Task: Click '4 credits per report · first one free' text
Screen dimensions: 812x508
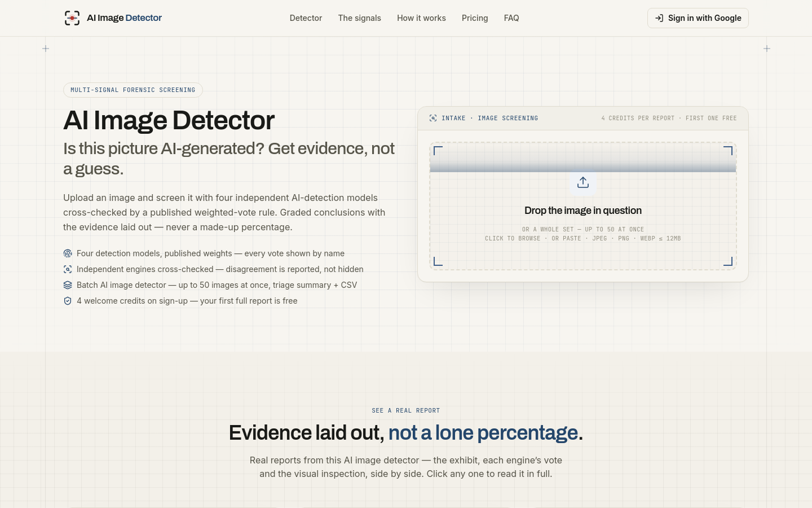Action: (669, 118)
